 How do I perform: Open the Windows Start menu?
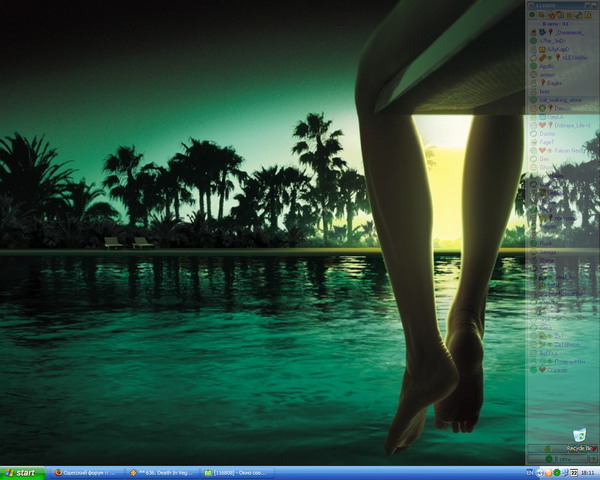[x=22, y=473]
